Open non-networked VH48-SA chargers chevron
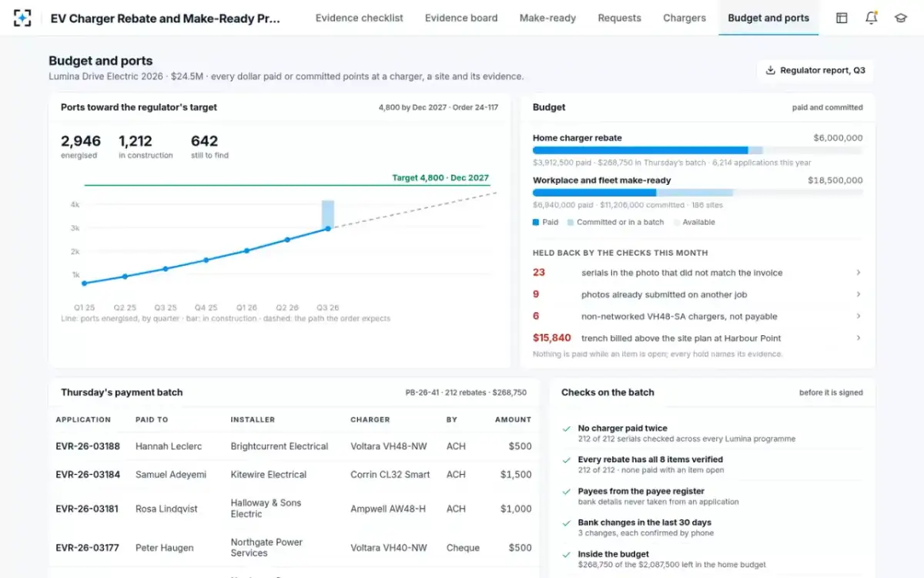This screenshot has height=578, width=924. (x=859, y=316)
